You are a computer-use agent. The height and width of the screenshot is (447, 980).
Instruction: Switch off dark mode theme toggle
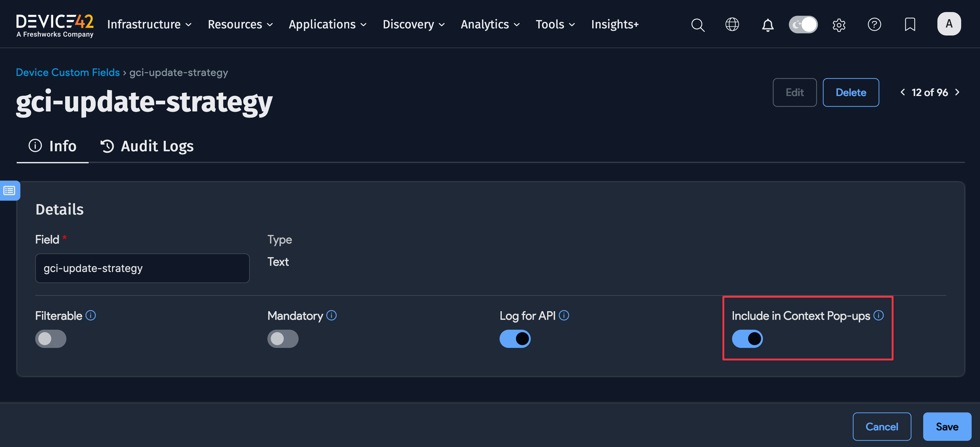click(803, 25)
